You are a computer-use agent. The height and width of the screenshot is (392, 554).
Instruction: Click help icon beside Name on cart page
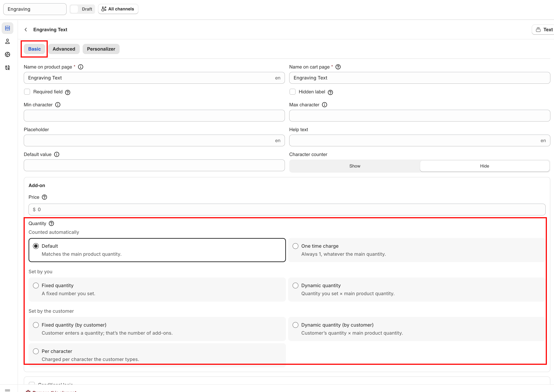coord(338,67)
